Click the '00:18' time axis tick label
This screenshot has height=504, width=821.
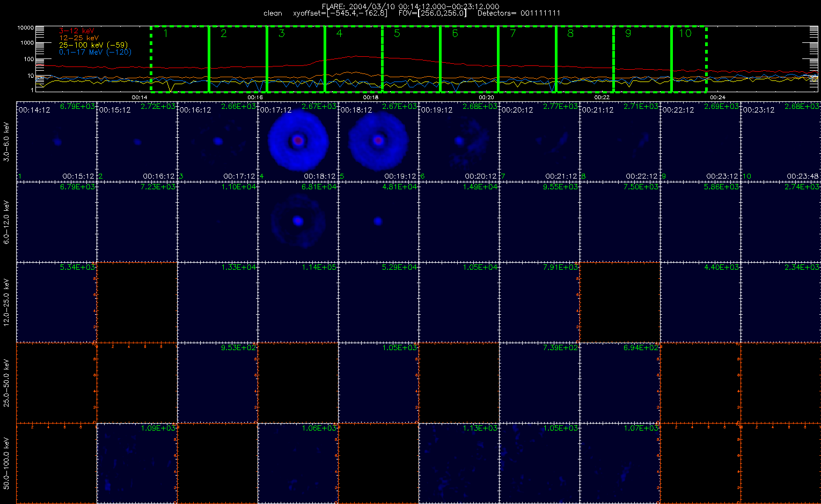point(371,98)
